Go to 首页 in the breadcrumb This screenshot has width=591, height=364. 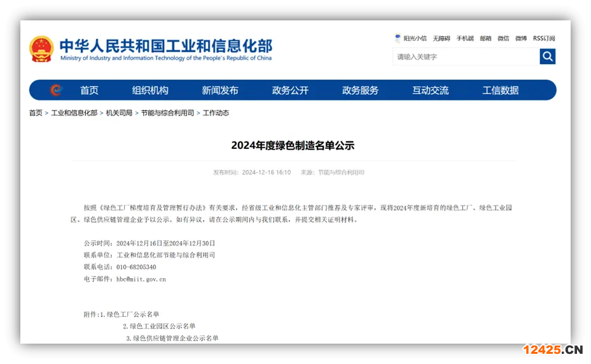[36, 113]
